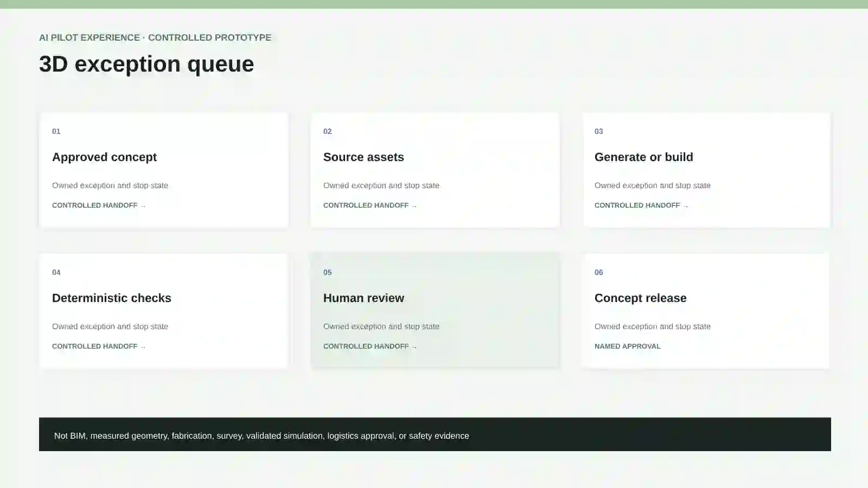Click step number 04 label
Screen dimensions: 868x488
click(56, 272)
